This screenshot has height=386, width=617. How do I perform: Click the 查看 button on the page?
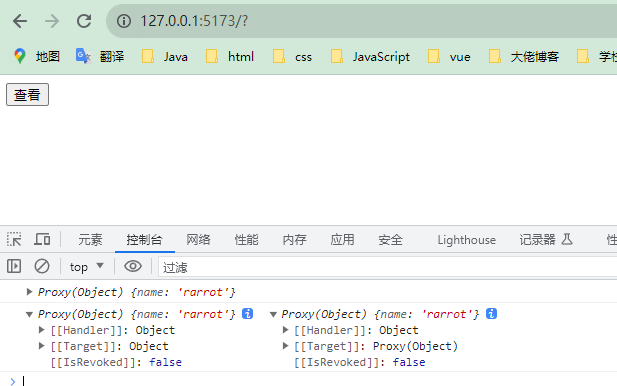point(28,94)
